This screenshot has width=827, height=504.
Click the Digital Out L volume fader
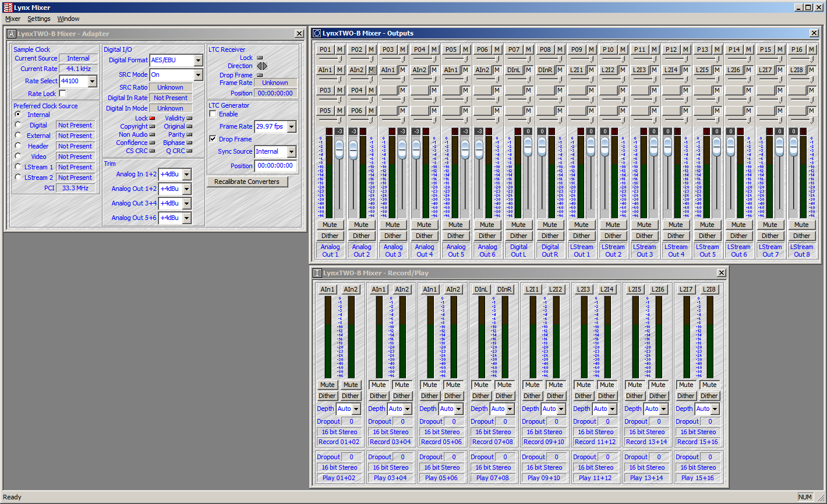coord(528,145)
